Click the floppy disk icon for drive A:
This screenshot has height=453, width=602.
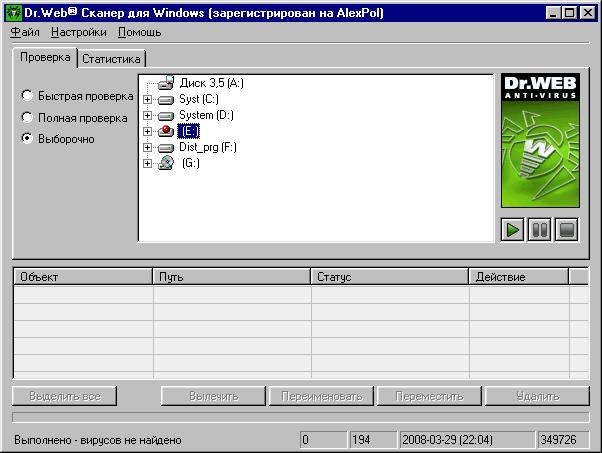(166, 83)
